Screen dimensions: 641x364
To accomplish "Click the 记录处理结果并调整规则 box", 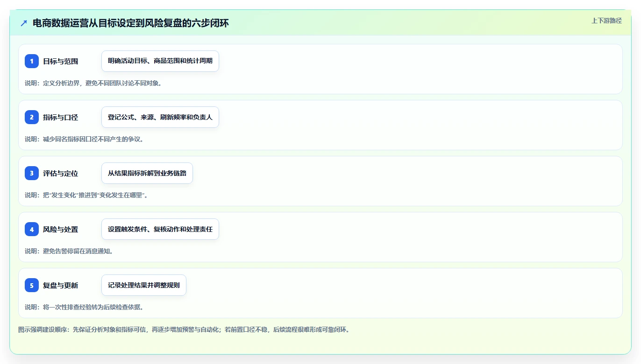I will point(144,285).
